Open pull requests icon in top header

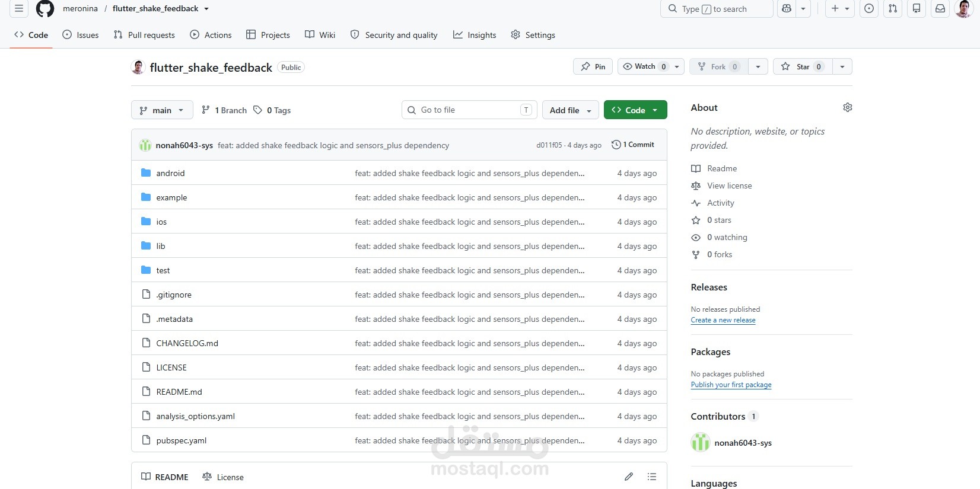click(x=893, y=8)
